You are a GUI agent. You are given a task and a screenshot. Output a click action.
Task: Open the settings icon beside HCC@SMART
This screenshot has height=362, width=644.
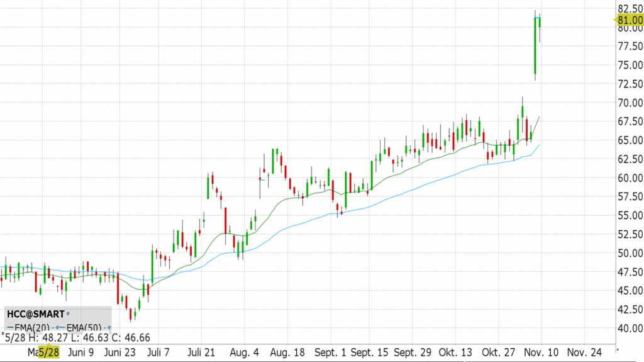pos(67,314)
